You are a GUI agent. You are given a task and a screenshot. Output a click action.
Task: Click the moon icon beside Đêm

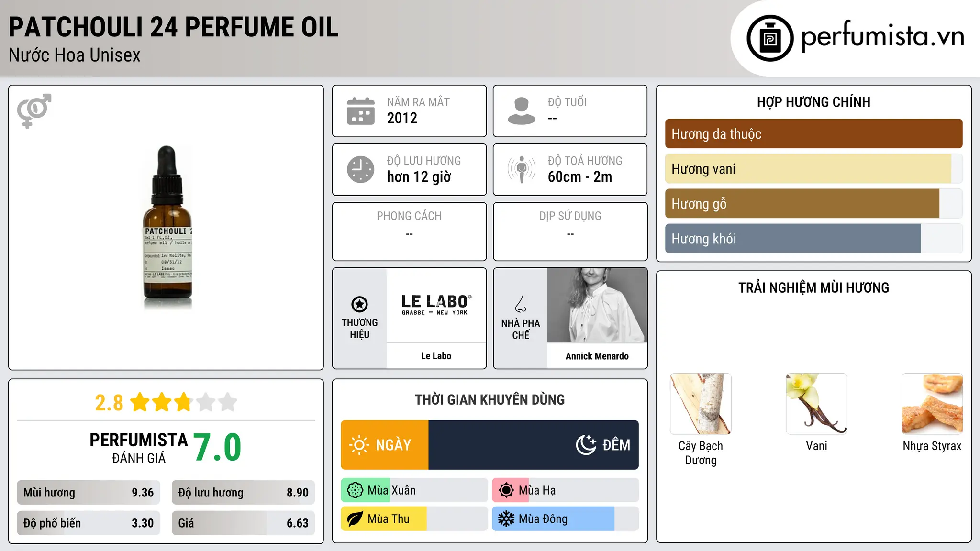tap(586, 445)
